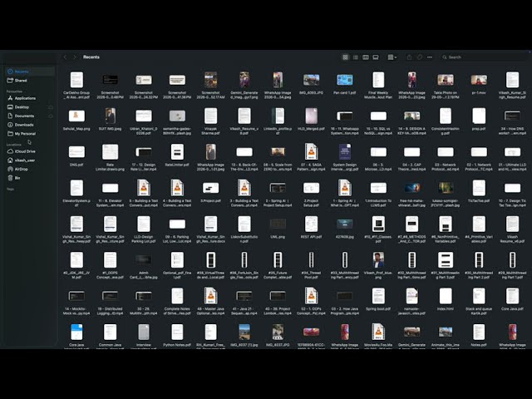The height and width of the screenshot is (399, 532).
Task: Select the DNS.pdf file
Action: pyautogui.click(x=76, y=155)
